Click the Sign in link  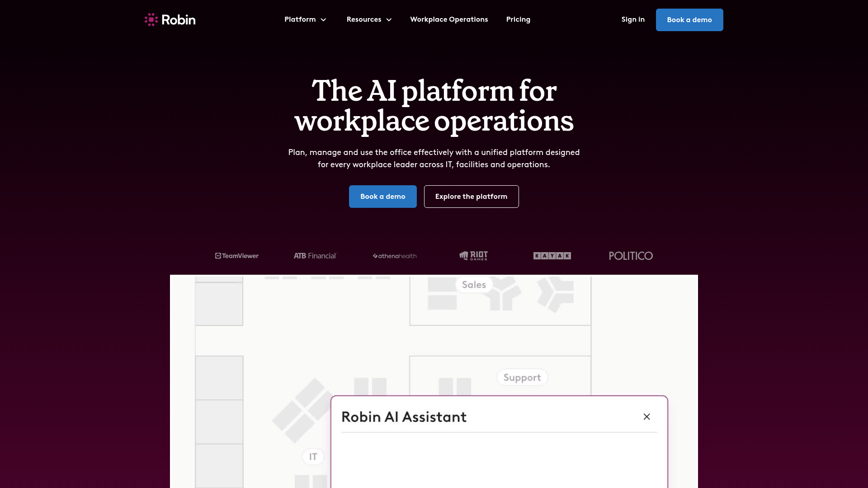(x=633, y=19)
